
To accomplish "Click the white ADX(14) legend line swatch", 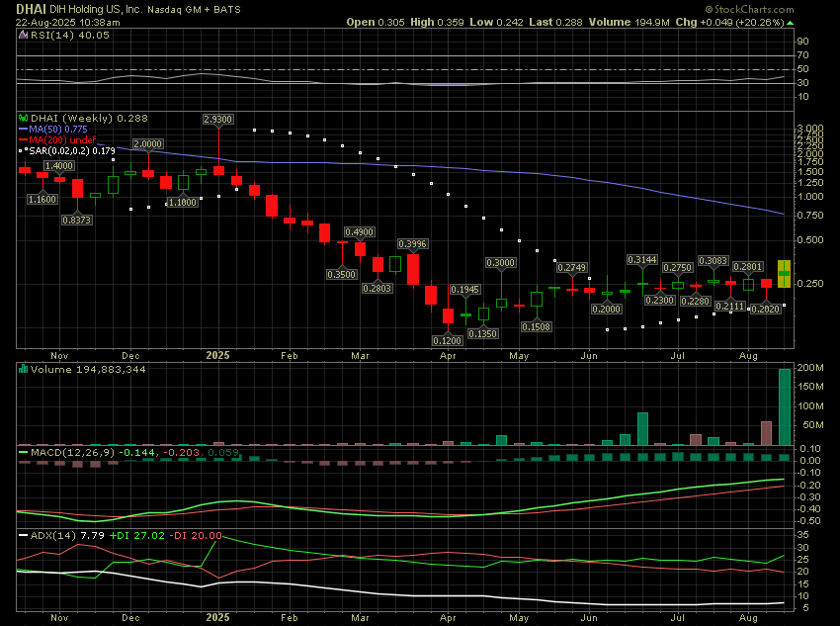I will pyautogui.click(x=23, y=535).
